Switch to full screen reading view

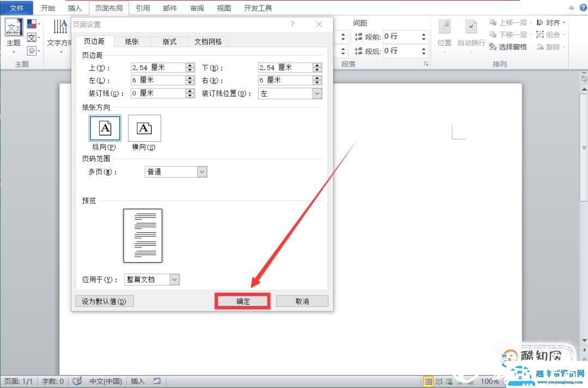point(439,381)
